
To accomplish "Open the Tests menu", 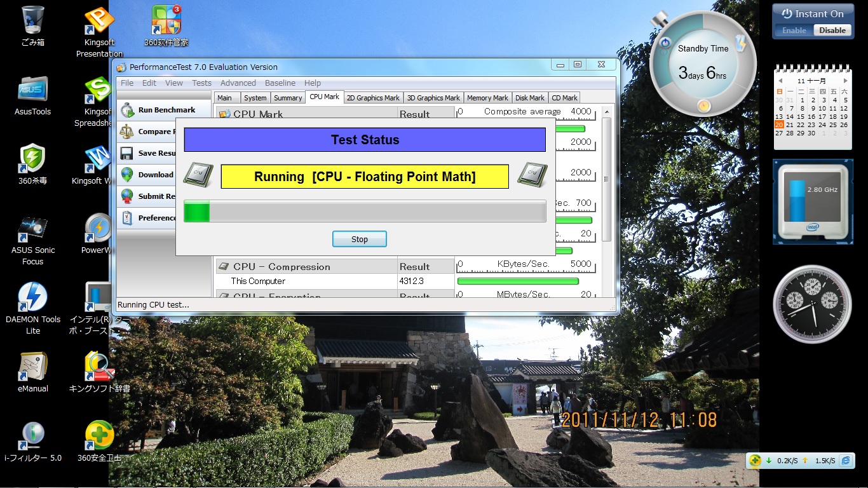I will click(201, 83).
